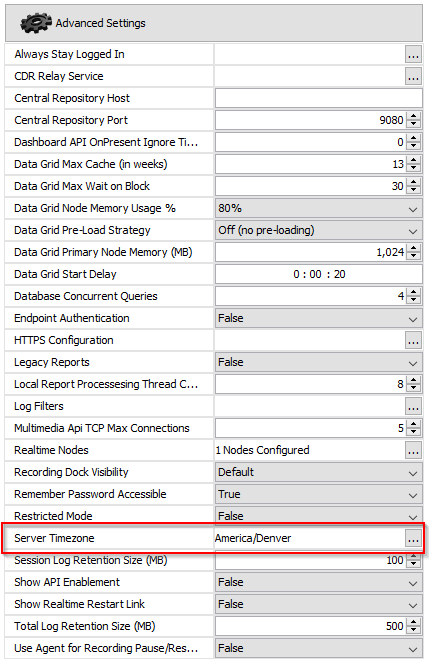Screen dimensions: 429x660
Task: Open Remember Password Accessible dropdown
Action: tap(319, 494)
